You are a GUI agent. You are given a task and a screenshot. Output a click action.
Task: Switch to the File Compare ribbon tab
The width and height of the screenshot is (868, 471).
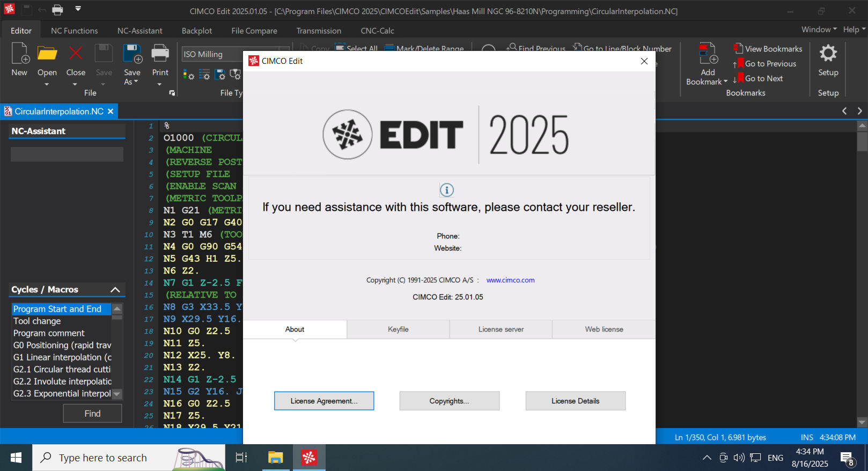point(254,31)
